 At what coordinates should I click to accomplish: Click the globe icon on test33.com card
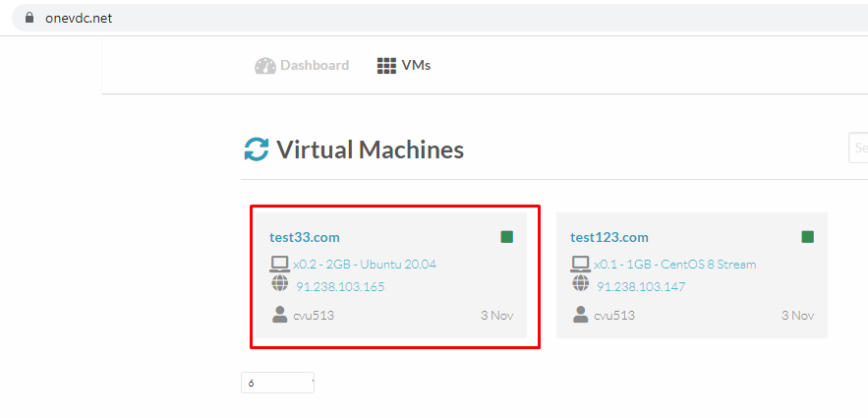click(x=280, y=283)
